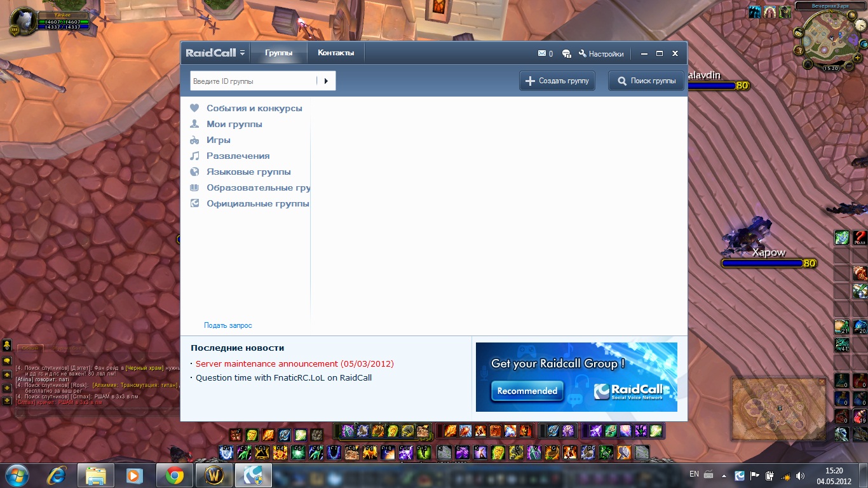Click Recommended button in RaidCall banner
Viewport: 868px width, 488px height.
pos(527,391)
